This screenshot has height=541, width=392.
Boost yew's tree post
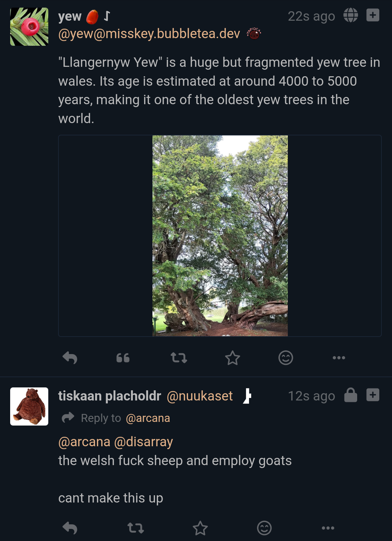[179, 358]
